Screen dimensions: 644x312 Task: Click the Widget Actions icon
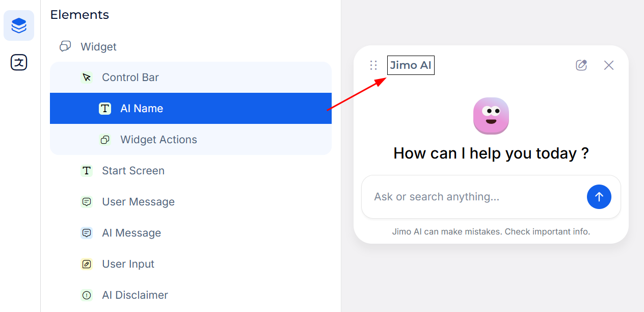click(105, 140)
